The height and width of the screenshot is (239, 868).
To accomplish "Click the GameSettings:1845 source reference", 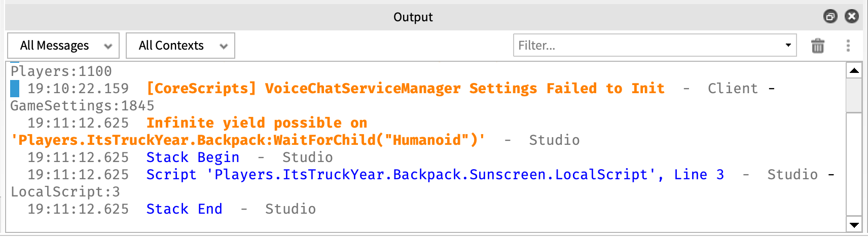I will tap(82, 106).
